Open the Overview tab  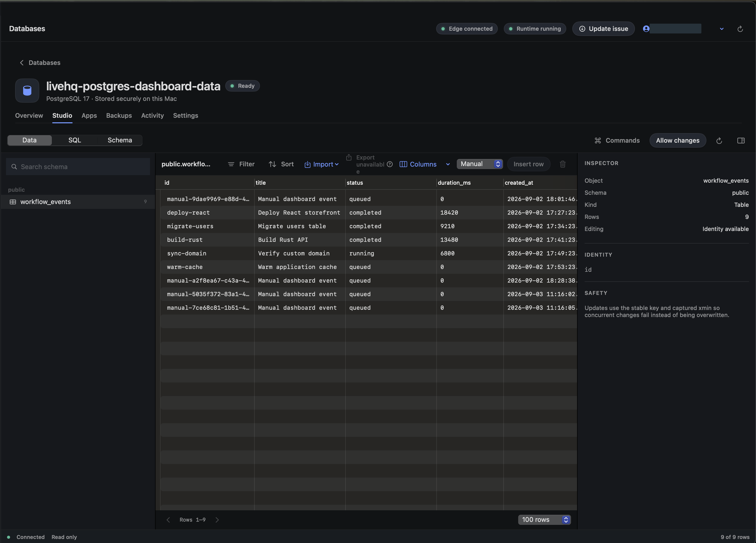pyautogui.click(x=29, y=115)
